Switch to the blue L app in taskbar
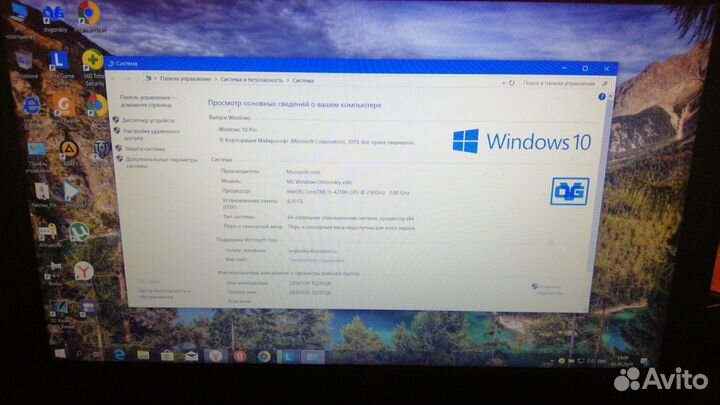720x405 pixels. pos(288,357)
